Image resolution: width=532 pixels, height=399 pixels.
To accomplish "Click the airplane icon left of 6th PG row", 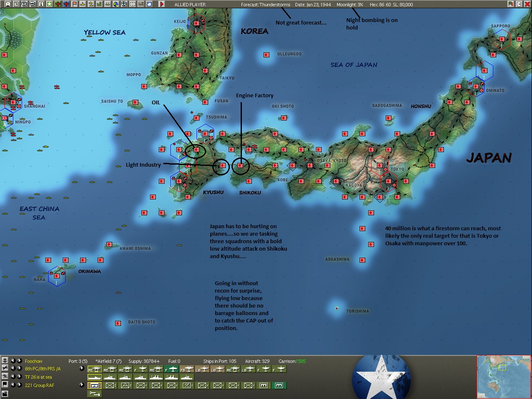I will (x=5, y=368).
